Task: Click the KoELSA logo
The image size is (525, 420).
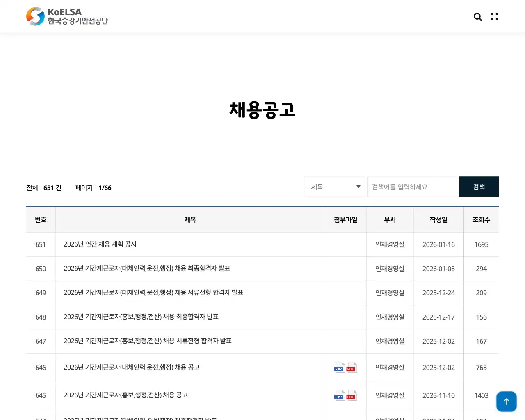Action: (67, 16)
